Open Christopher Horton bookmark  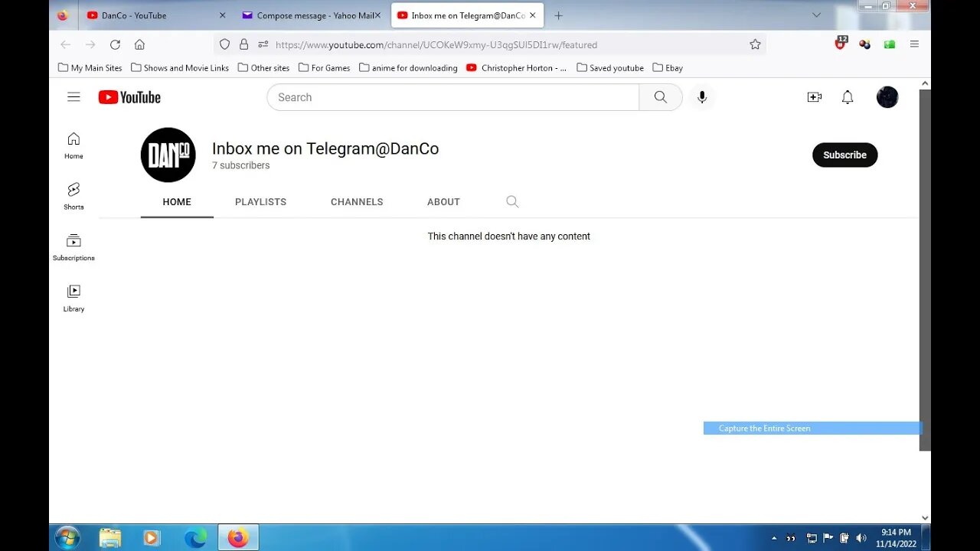[517, 67]
